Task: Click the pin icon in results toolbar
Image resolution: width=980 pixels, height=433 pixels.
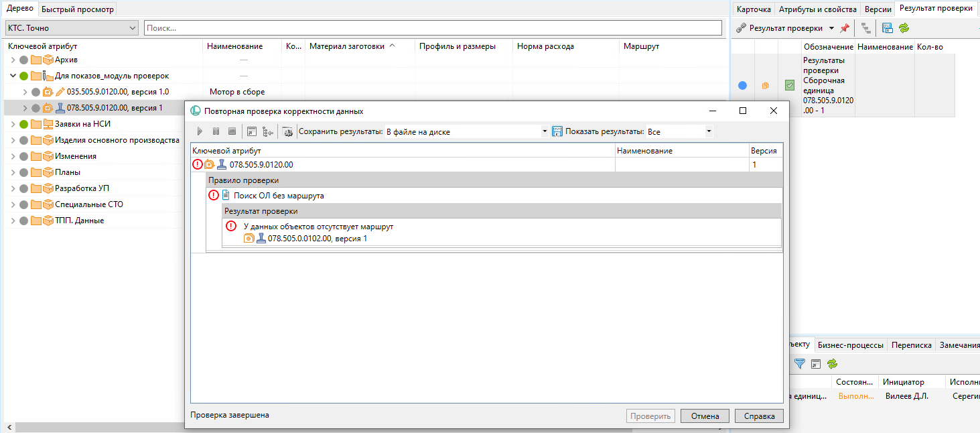Action: click(x=844, y=28)
